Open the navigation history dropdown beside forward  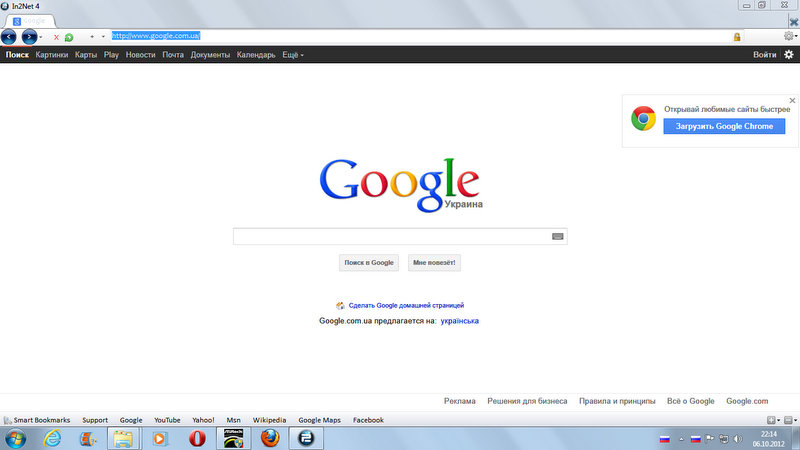41,37
